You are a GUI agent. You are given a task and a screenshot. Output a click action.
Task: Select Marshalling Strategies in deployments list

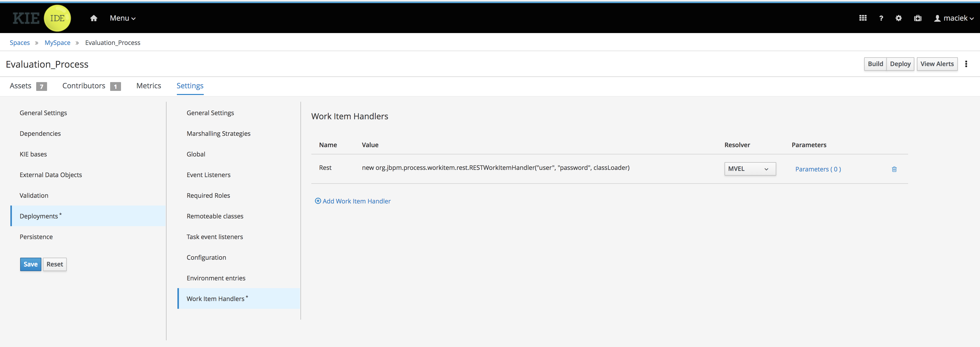218,133
